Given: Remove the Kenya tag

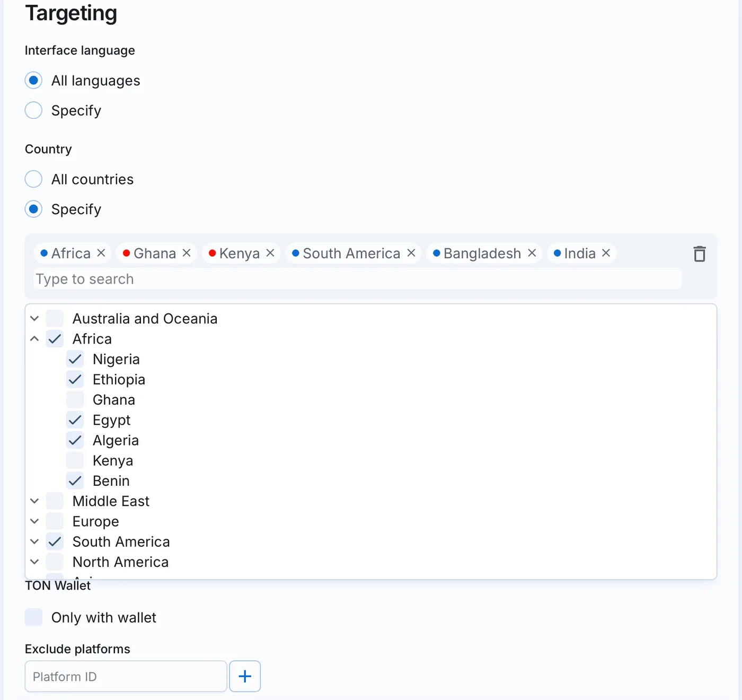Looking at the screenshot, I should 270,253.
